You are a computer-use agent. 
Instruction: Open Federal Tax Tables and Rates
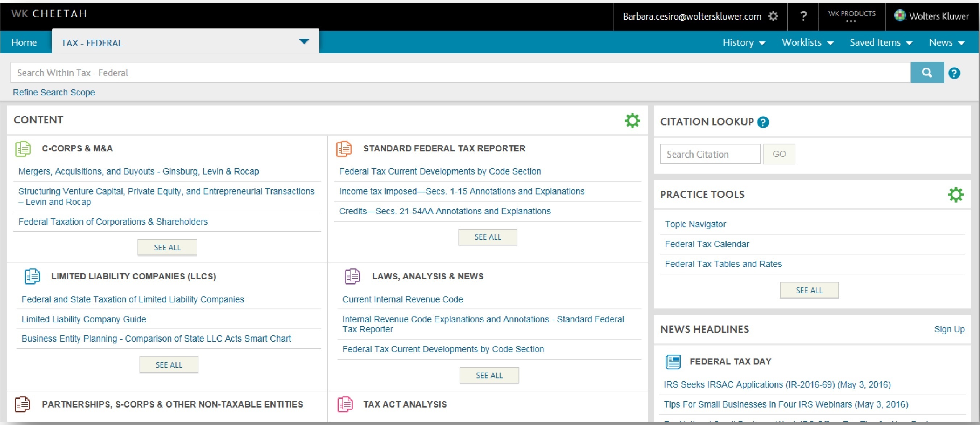click(723, 264)
